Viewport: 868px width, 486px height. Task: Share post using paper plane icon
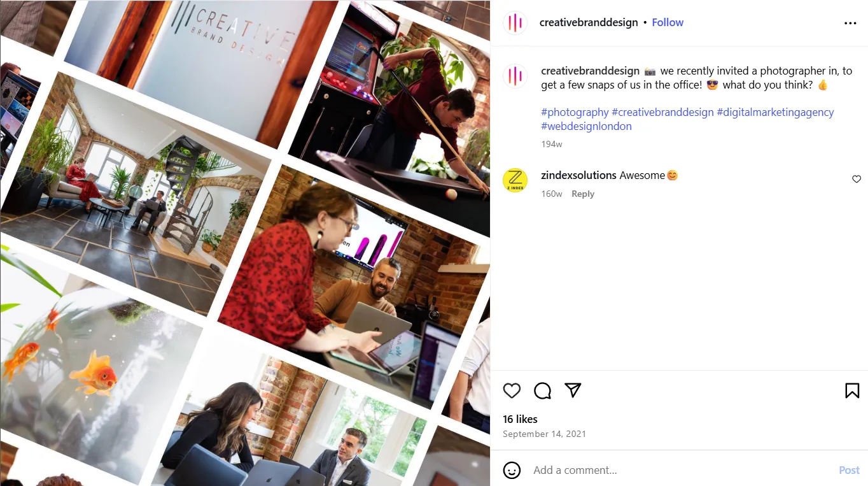click(x=573, y=390)
